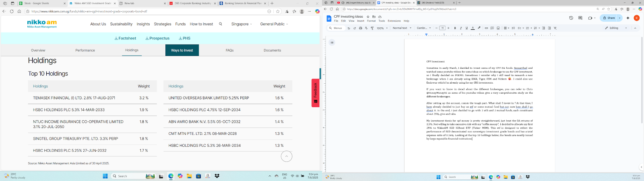Image resolution: width=644 pixels, height=181 pixels.
Task: Click the Spell check icon in Google Docs
Action: pos(366,28)
